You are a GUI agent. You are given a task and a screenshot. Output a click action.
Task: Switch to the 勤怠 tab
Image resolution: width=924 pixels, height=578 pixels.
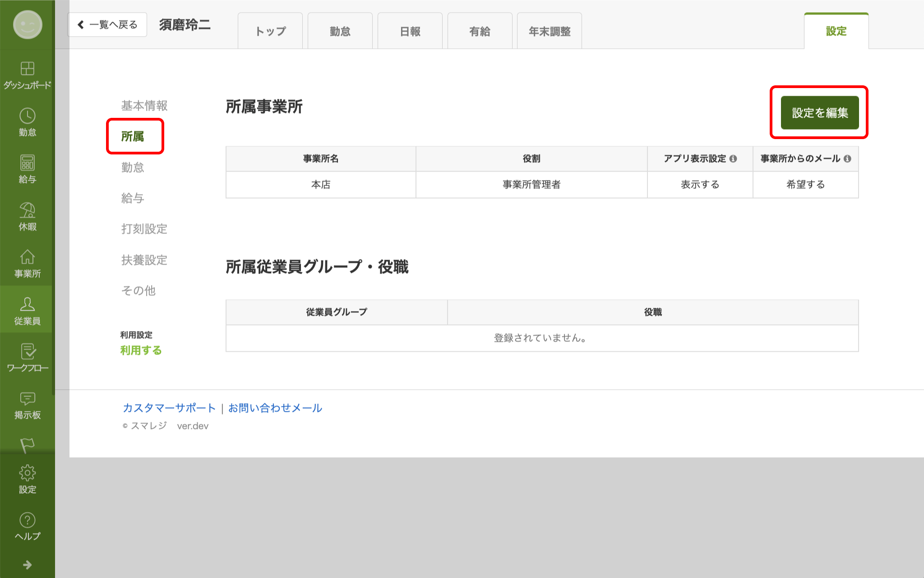click(x=340, y=31)
